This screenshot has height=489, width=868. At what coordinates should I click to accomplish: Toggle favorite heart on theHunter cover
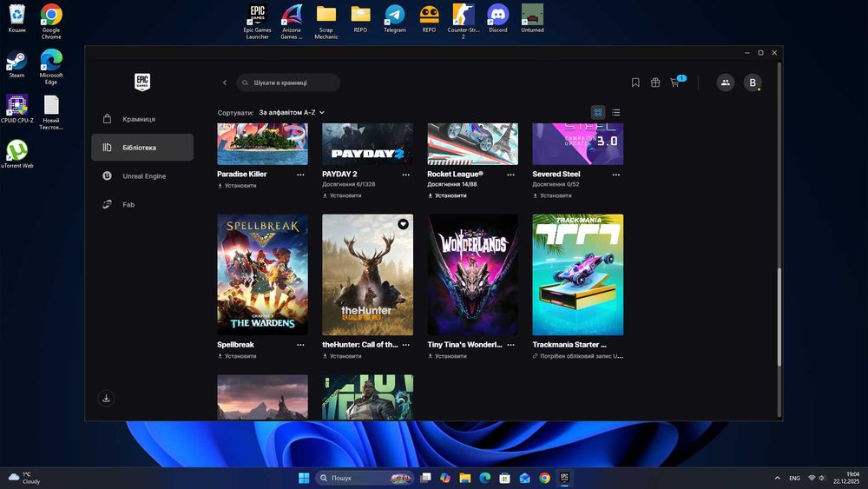point(403,224)
